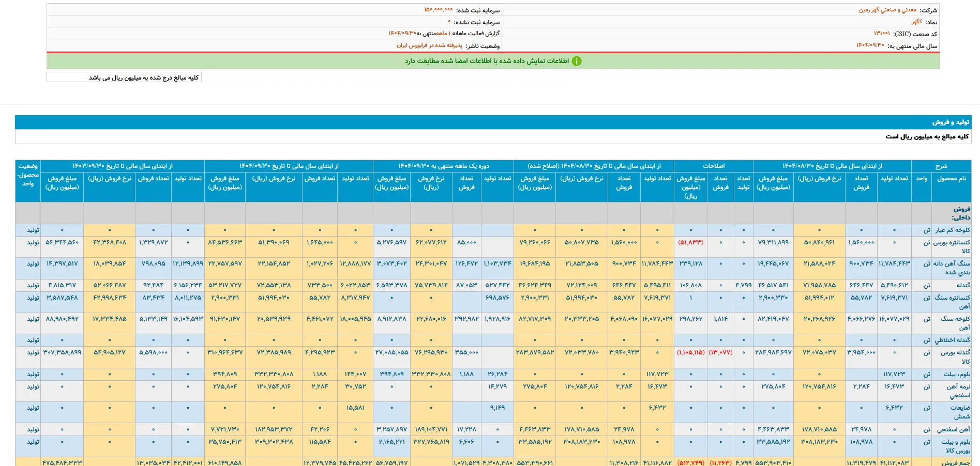Select the red correction amount (۱,۱۰۵,۱۱۵)
The height and width of the screenshot is (466, 980).
[x=690, y=352]
